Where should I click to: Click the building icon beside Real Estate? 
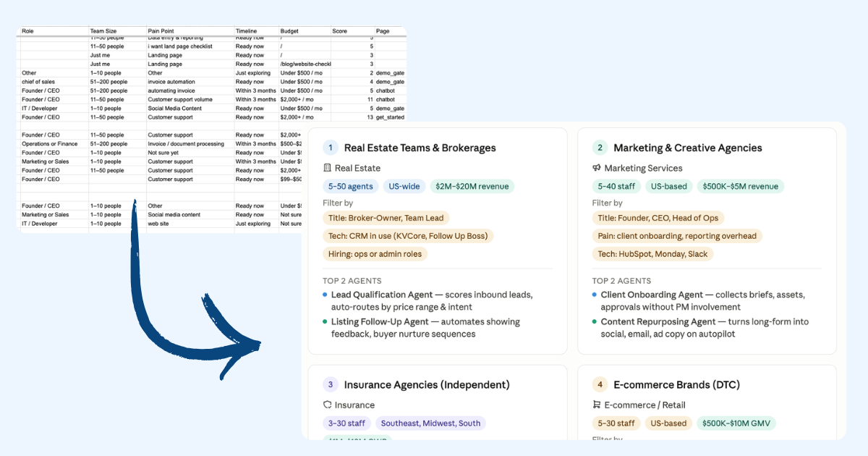click(327, 168)
